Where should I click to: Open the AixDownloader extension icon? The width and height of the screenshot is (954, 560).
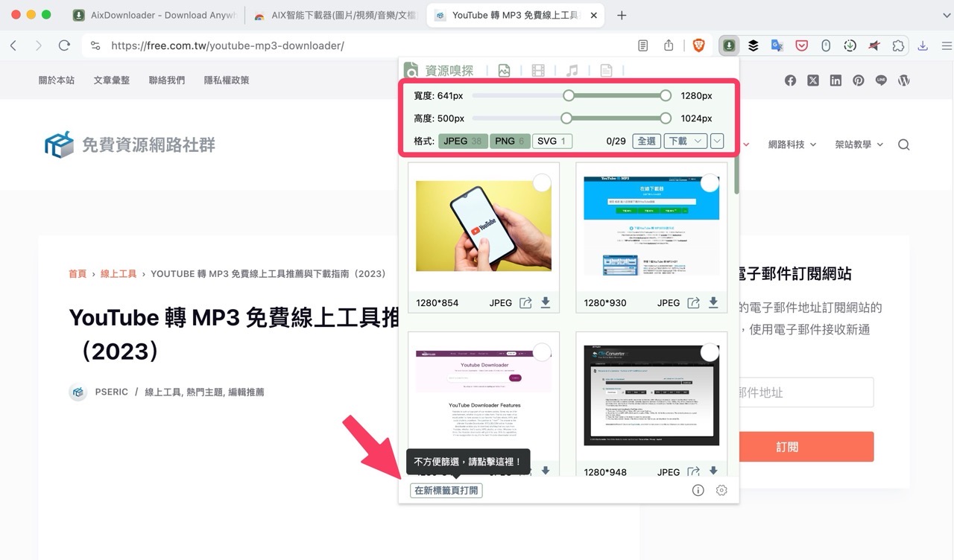(x=729, y=45)
